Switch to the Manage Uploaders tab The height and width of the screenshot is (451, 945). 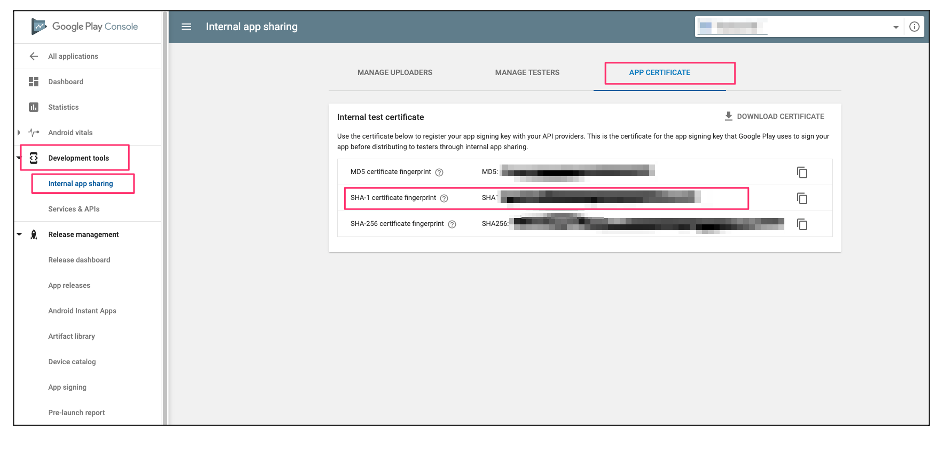(x=394, y=73)
